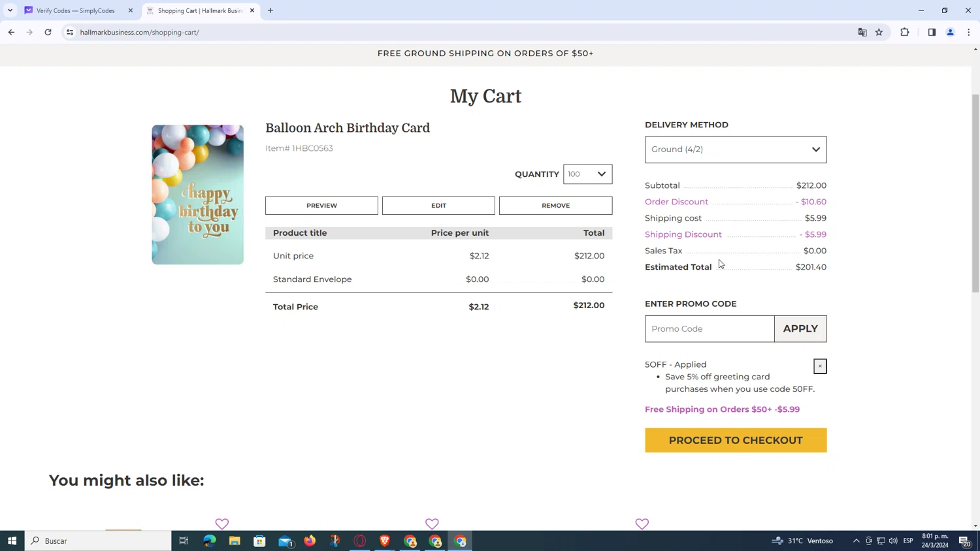Click the taskbar Buscar search box

tap(98, 541)
